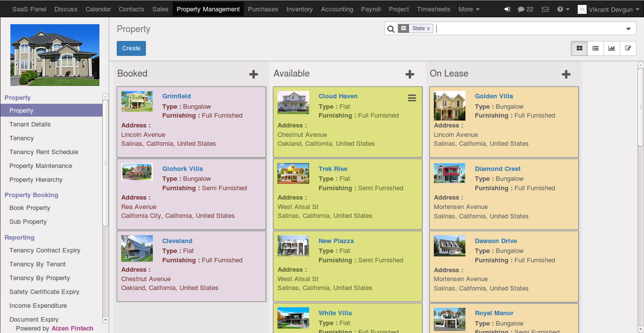Open the Sales menu

[160, 9]
